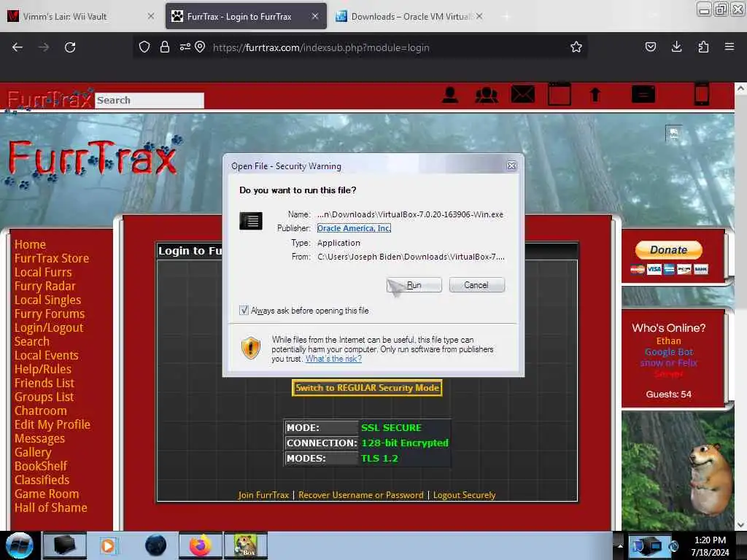The height and width of the screenshot is (560, 747).
Task: Click the Logout Securely link
Action: click(464, 495)
